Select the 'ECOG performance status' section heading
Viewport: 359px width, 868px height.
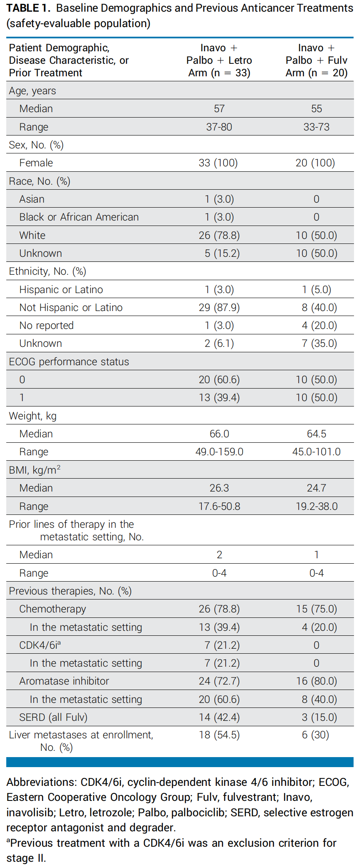(69, 362)
